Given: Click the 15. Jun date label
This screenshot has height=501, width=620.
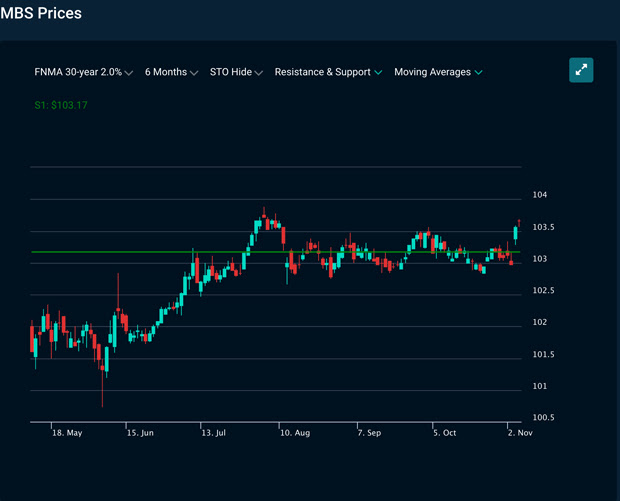Looking at the screenshot, I should tap(139, 434).
